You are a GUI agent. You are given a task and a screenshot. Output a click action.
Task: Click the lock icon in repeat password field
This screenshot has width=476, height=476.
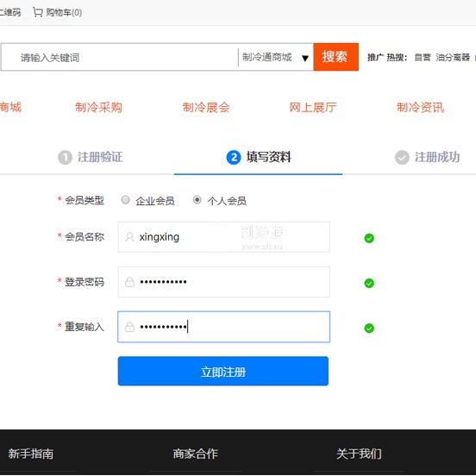coord(129,327)
